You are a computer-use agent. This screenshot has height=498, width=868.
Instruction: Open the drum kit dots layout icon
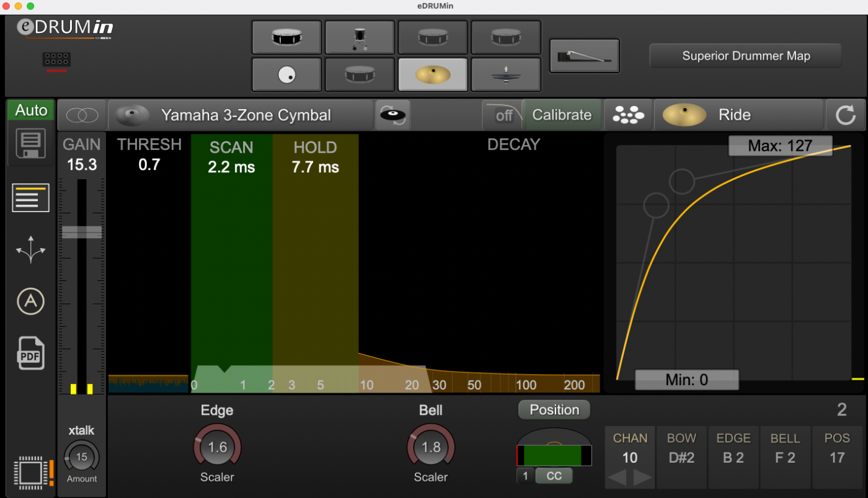tap(628, 115)
